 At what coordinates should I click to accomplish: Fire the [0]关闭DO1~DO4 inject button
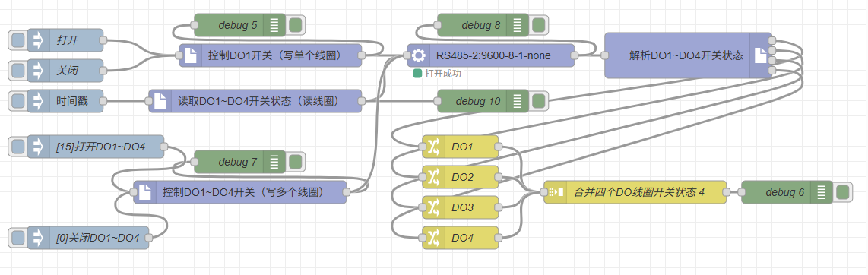coord(18,238)
